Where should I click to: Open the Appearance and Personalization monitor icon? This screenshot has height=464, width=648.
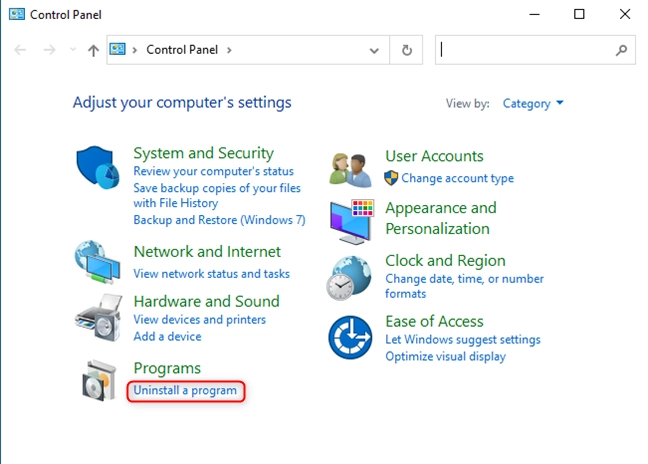point(352,221)
